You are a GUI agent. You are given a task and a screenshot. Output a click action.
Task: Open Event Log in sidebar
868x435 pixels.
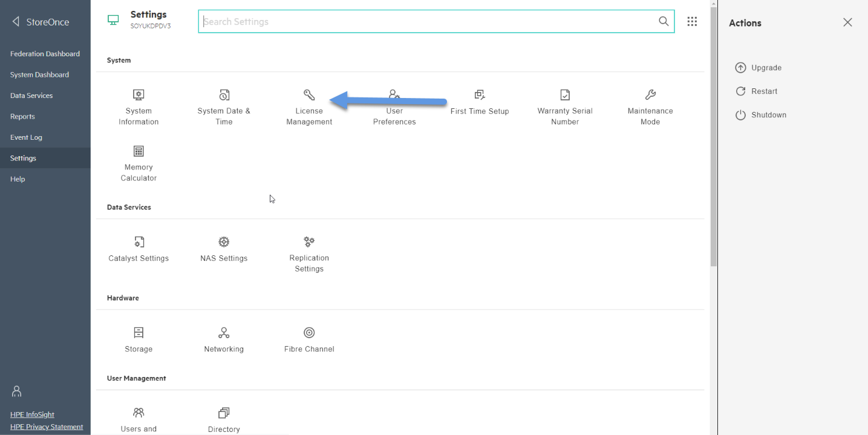coord(26,137)
